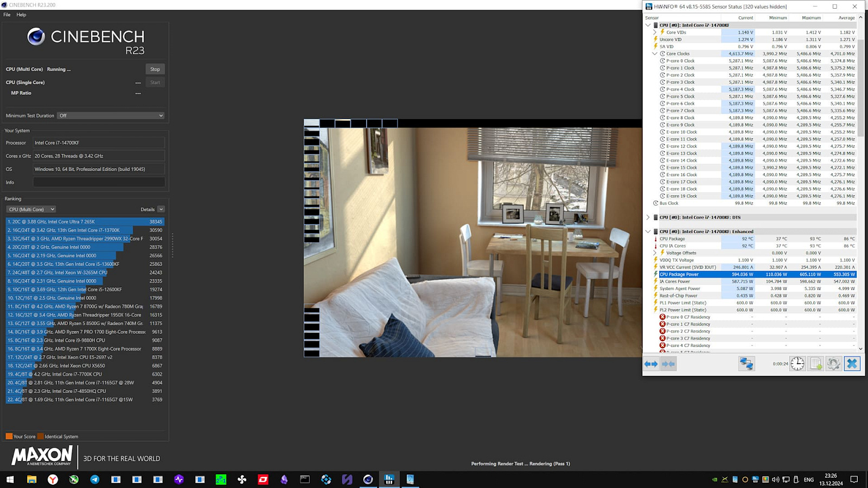The image size is (868, 488).
Task: Collapse the Core Clocks tree node
Action: [x=655, y=54]
